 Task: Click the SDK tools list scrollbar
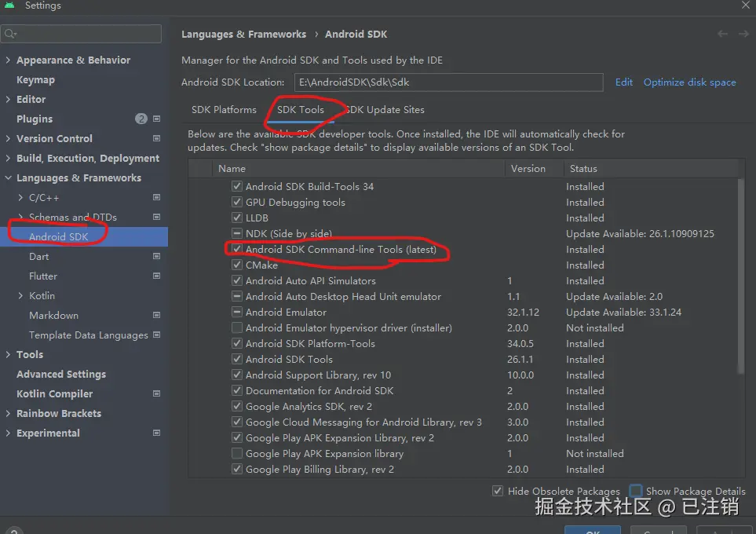click(741, 276)
